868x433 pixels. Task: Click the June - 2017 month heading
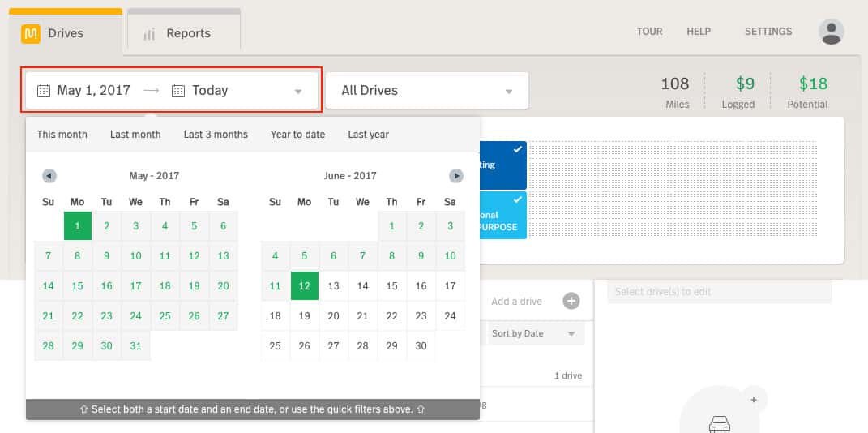click(350, 176)
